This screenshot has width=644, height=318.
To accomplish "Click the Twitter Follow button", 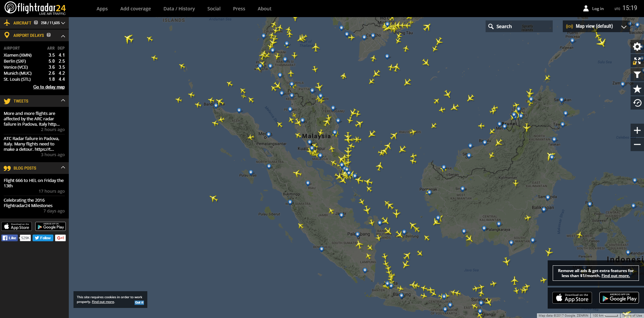I will point(43,238).
